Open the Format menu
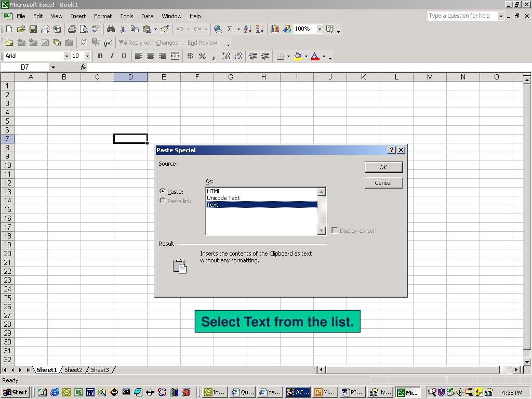The image size is (532, 399). [103, 16]
